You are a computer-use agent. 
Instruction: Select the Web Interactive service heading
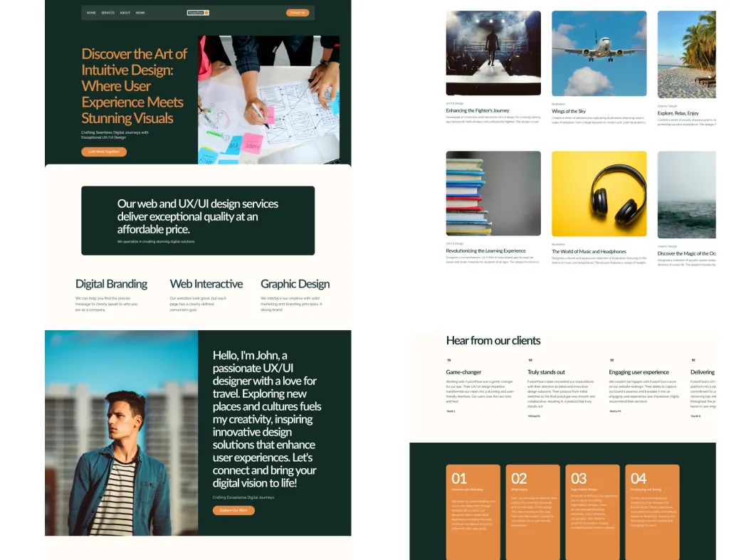pos(206,284)
